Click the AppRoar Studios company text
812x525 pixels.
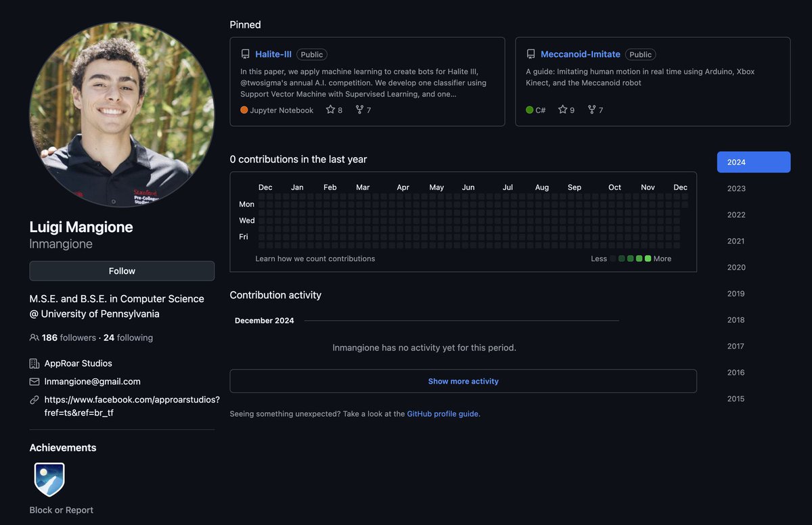[x=78, y=363]
